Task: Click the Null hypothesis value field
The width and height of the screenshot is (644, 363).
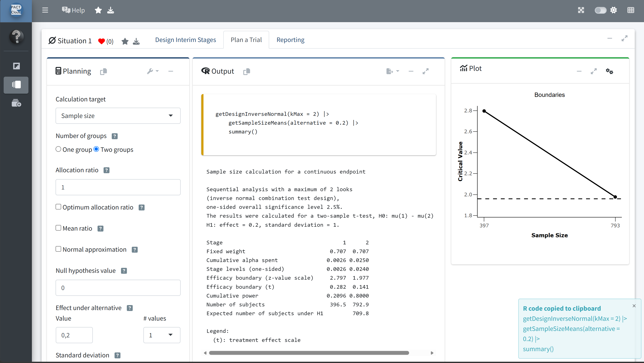Action: [118, 288]
